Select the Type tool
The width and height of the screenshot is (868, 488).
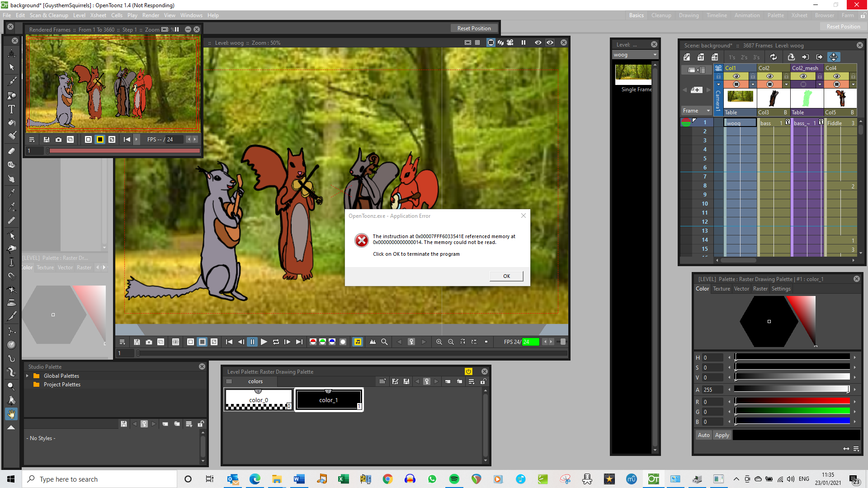coord(12,109)
